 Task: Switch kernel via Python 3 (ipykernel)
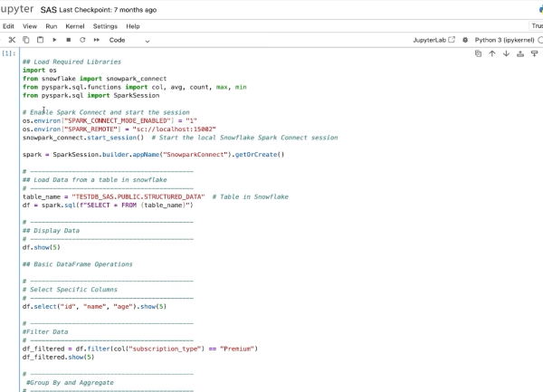tap(505, 40)
